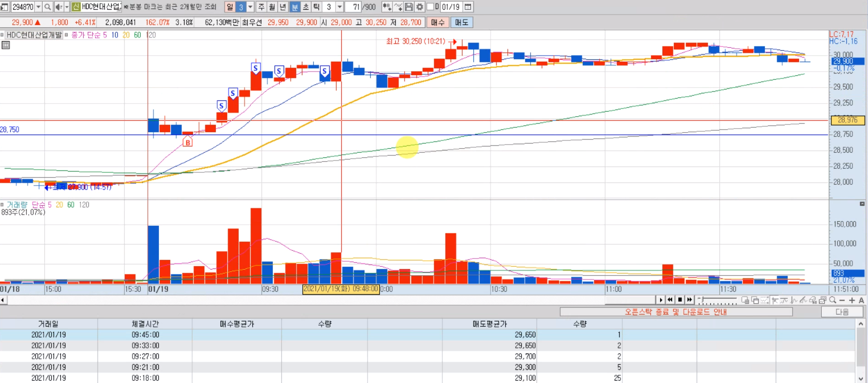Click the red 매수 buy button

(438, 23)
